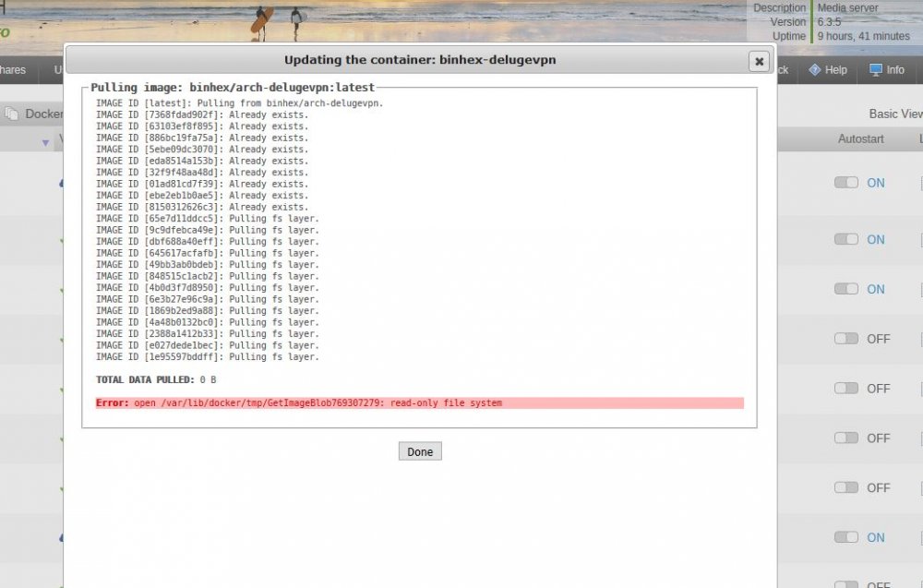
Task: Click the blue Help diamond icon
Action: coord(815,70)
